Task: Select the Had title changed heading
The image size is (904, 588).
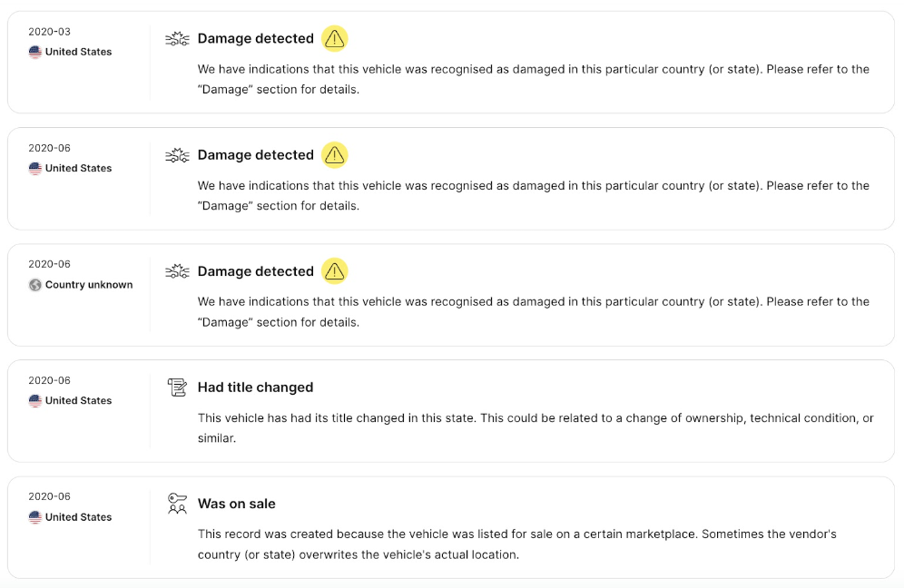Action: coord(255,387)
